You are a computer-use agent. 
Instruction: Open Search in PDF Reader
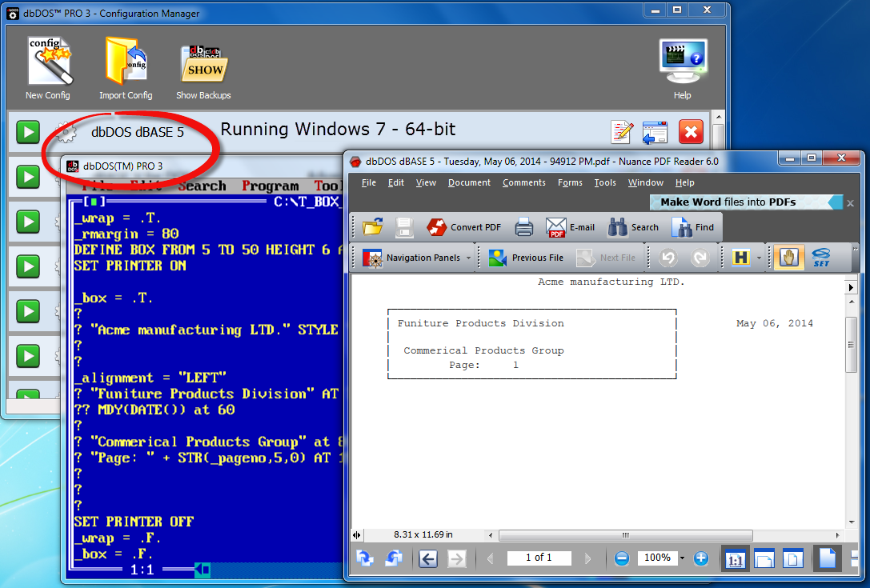coord(633,227)
